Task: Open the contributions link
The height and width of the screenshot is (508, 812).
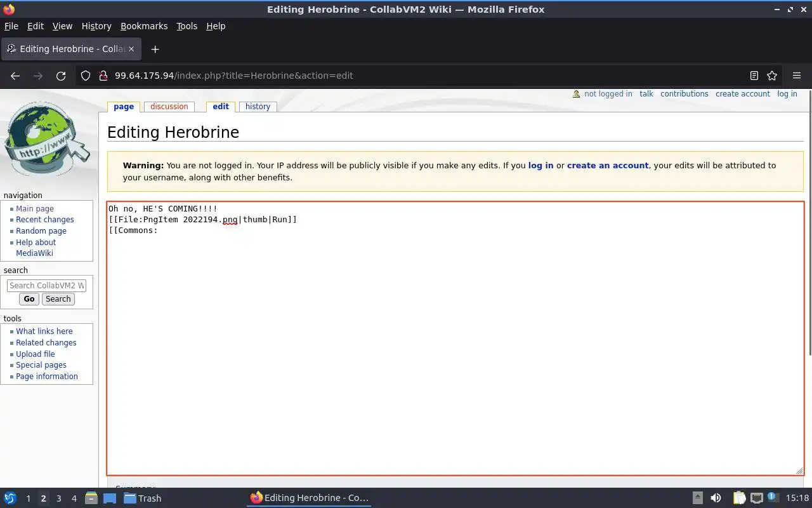Action: (684, 94)
